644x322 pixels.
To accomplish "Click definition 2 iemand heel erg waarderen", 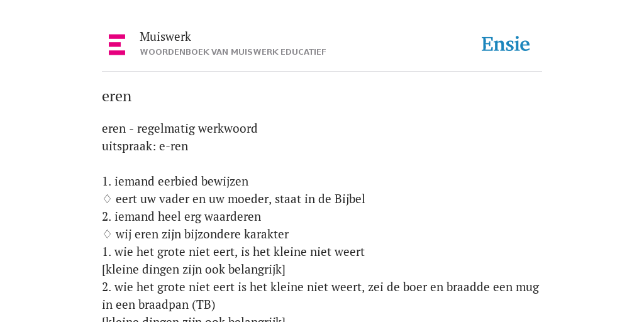I will (x=181, y=216).
